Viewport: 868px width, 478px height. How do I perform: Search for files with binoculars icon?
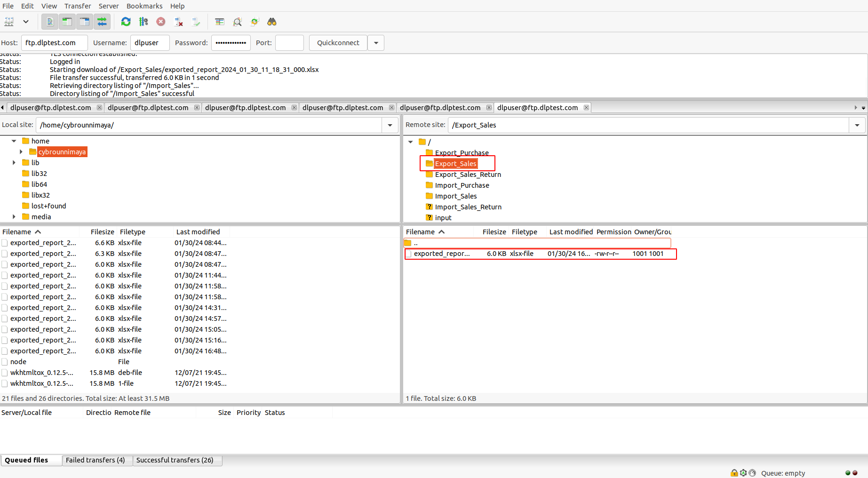(x=272, y=22)
